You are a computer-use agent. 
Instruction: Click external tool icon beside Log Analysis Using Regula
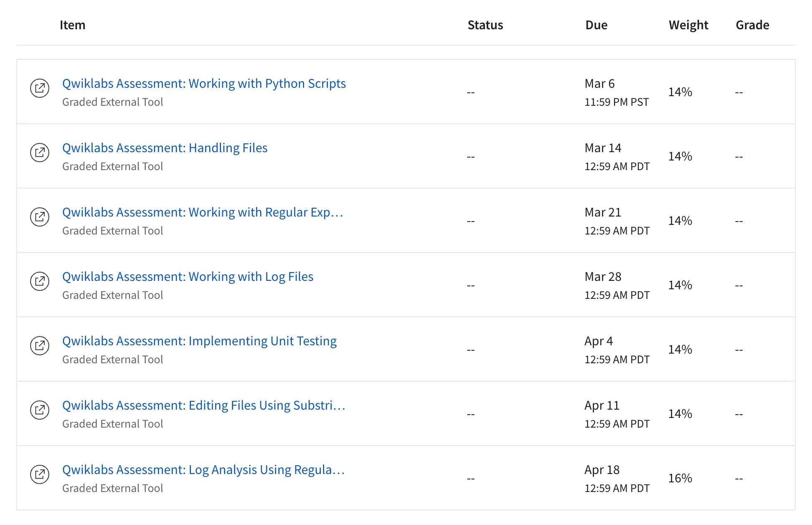point(40,474)
